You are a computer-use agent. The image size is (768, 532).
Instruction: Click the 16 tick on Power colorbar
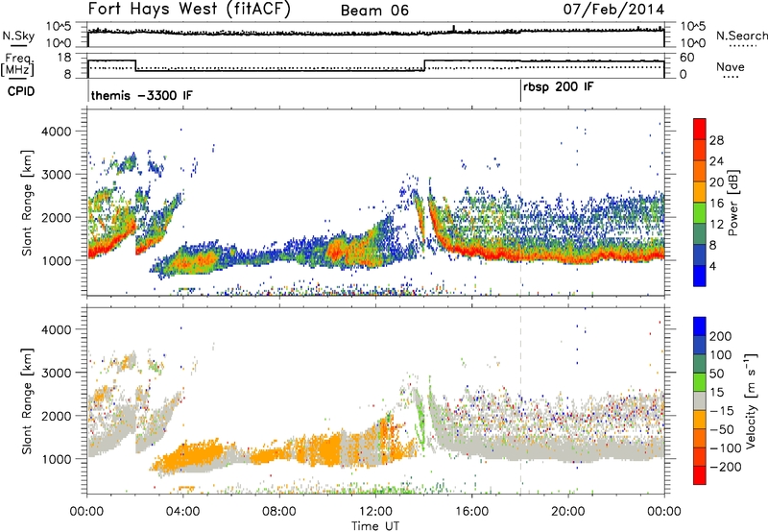coord(716,204)
